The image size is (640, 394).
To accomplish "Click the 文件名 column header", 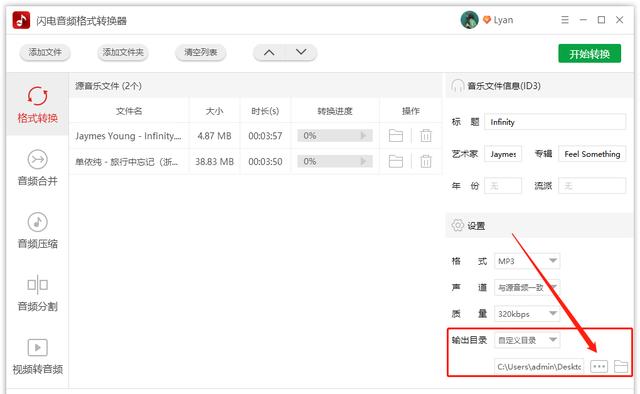I will coord(129,111).
